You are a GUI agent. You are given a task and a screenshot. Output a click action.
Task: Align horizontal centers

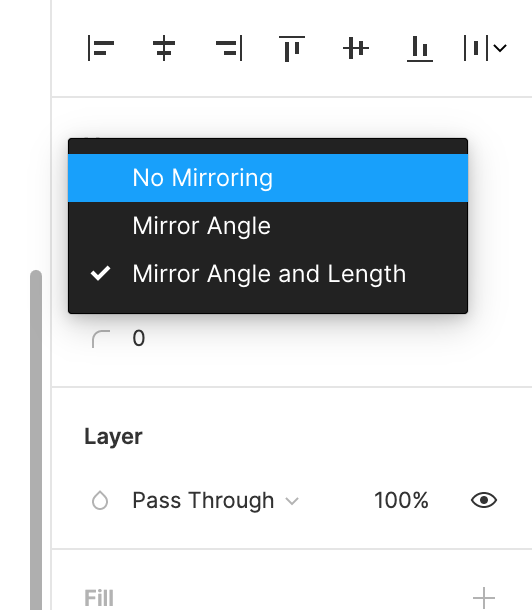tap(164, 48)
